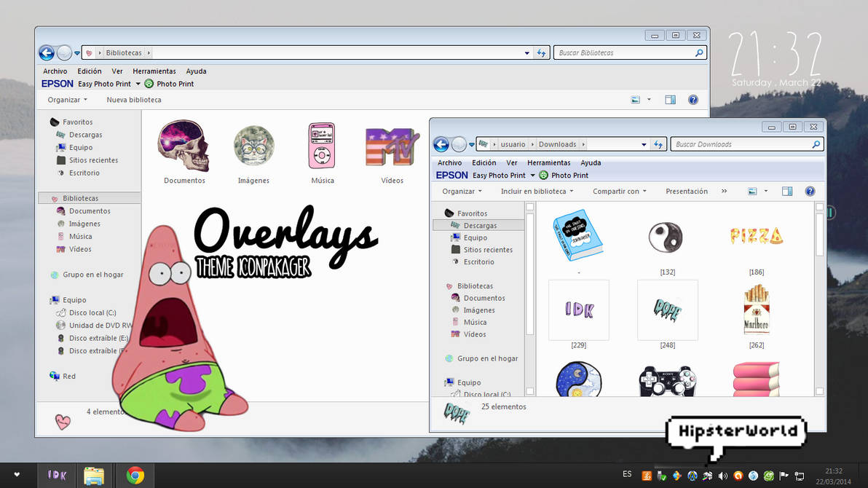
Task: Select the blue book file thumbnail in Downloads
Action: [x=578, y=235]
